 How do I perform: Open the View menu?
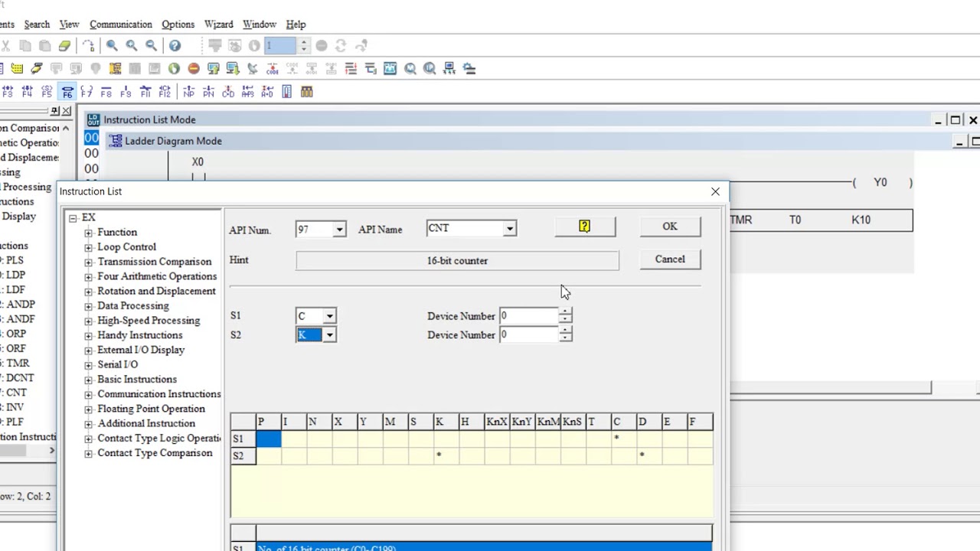pos(69,24)
